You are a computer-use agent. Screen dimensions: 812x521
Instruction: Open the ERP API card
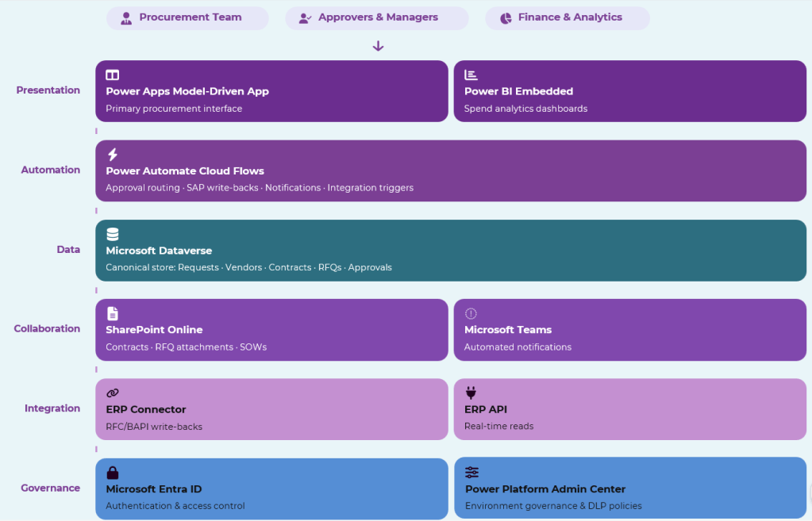629,409
